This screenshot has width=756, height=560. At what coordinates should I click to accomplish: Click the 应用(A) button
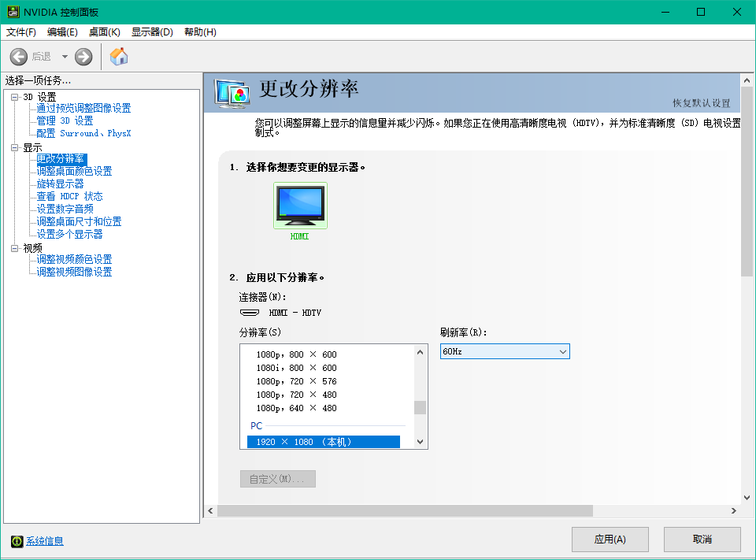coord(610,540)
